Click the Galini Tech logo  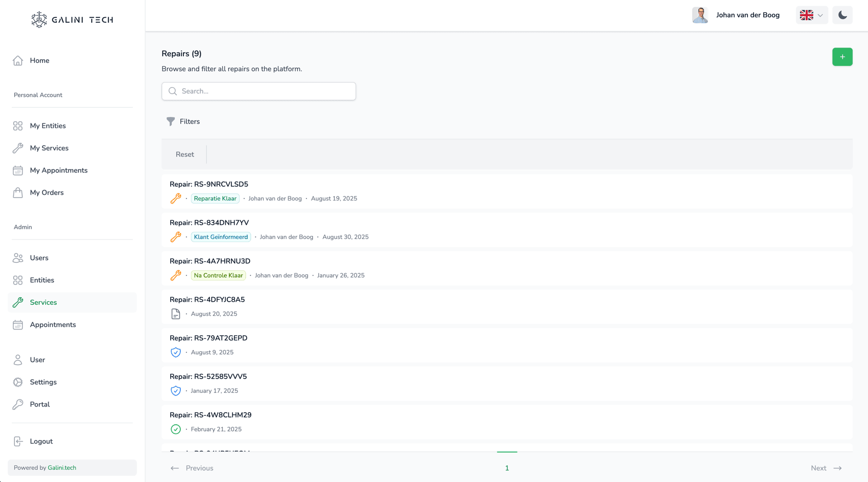[x=71, y=20]
